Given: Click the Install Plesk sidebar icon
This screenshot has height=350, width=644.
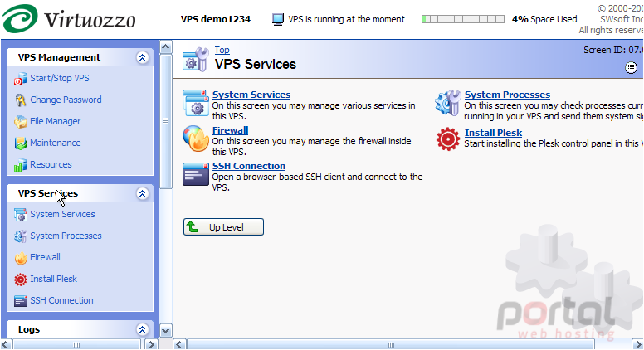Looking at the screenshot, I should [20, 280].
